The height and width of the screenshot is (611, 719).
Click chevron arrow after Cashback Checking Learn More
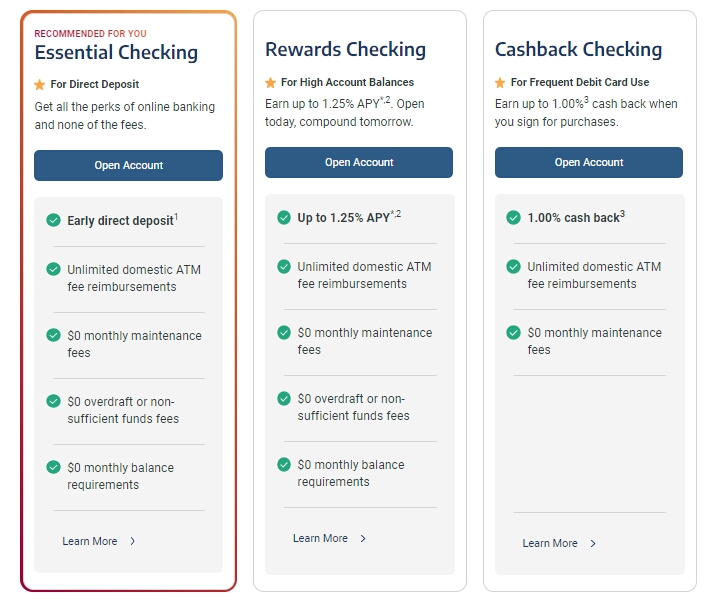tap(593, 543)
